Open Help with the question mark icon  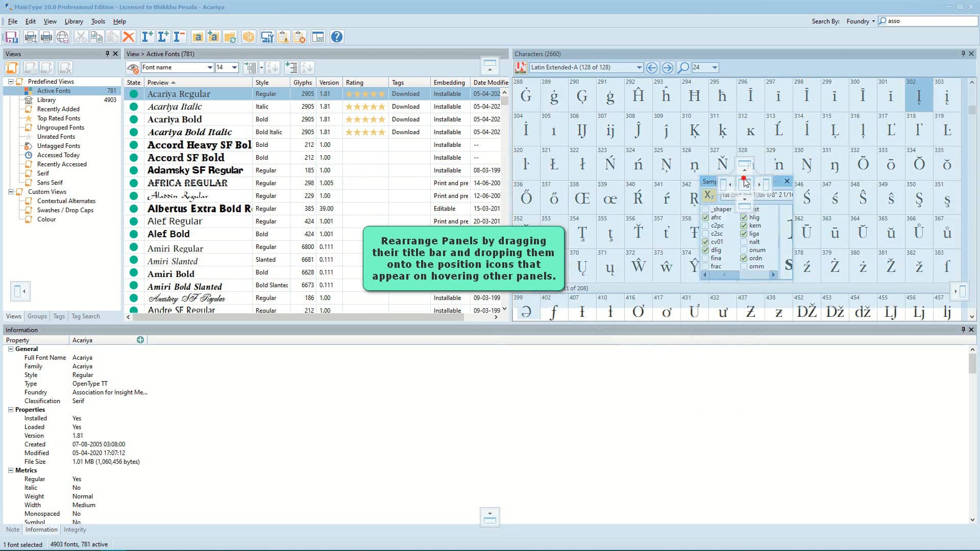tap(337, 37)
